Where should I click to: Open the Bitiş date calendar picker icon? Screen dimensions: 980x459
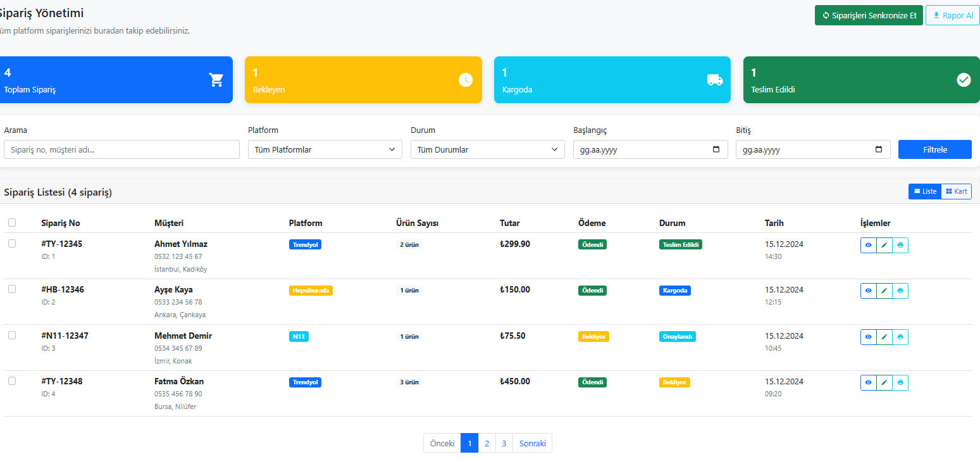coord(879,149)
